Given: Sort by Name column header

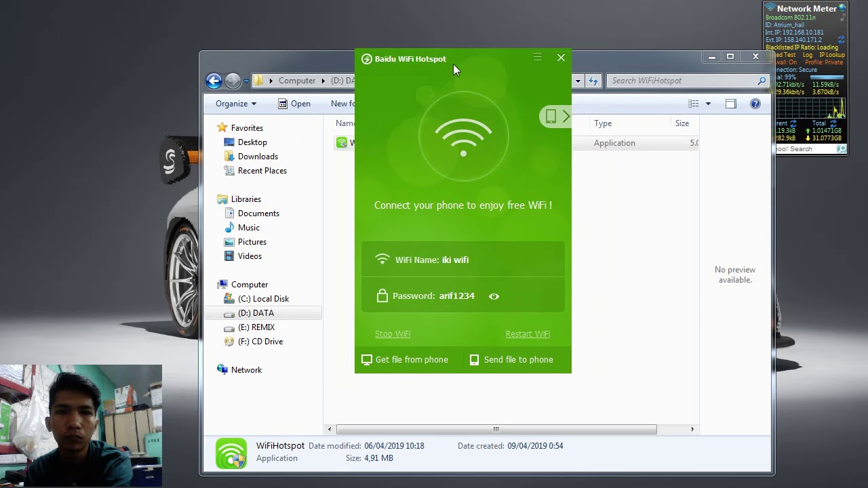Looking at the screenshot, I should coord(344,123).
